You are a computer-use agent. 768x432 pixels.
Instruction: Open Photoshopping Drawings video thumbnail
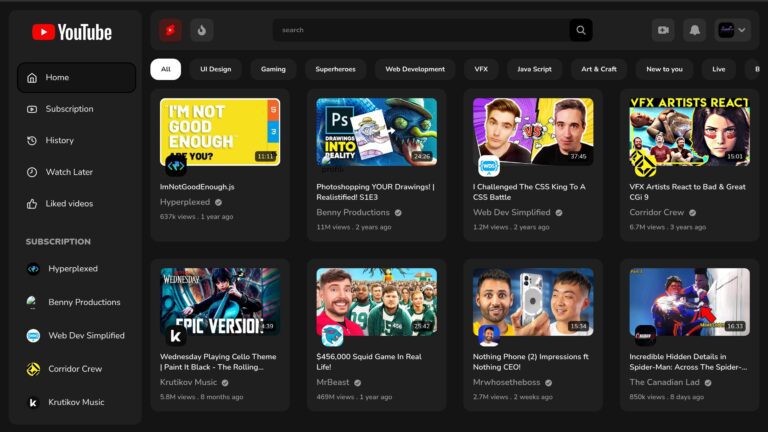click(x=377, y=132)
